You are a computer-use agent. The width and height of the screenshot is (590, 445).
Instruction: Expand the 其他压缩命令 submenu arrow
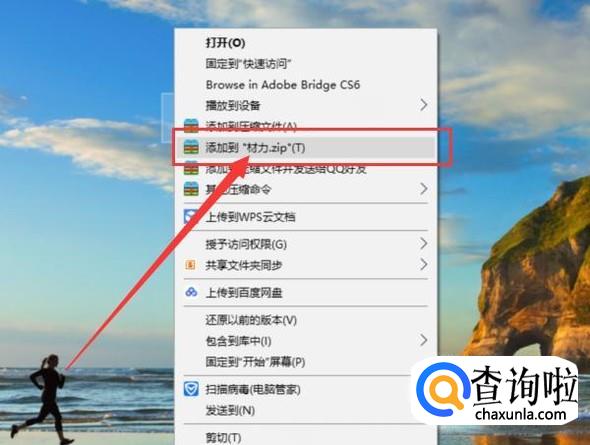coord(424,189)
